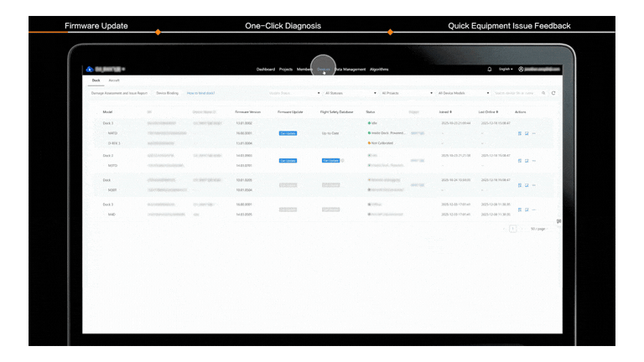Click the search device input field
The image size is (644, 362).
pyautogui.click(x=516, y=93)
